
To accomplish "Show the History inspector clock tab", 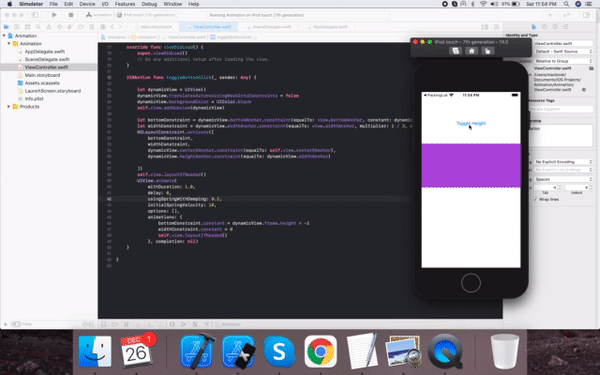I will point(544,27).
